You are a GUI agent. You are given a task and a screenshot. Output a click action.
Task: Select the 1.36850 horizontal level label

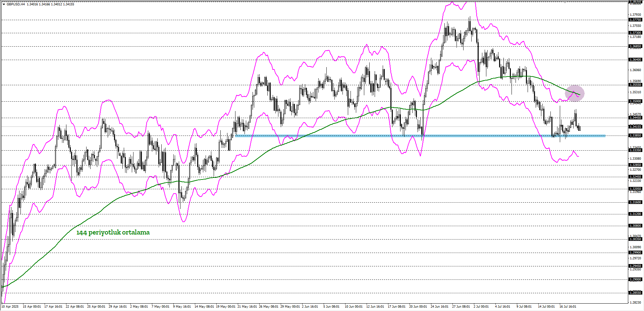(635, 46)
